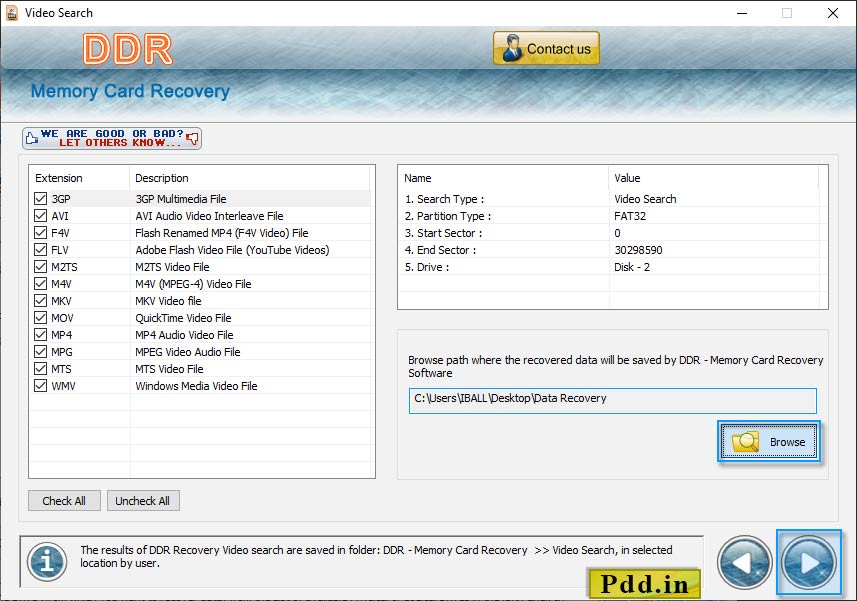Uncheck the AVI extension checkbox
This screenshot has height=601, width=857.
click(40, 215)
